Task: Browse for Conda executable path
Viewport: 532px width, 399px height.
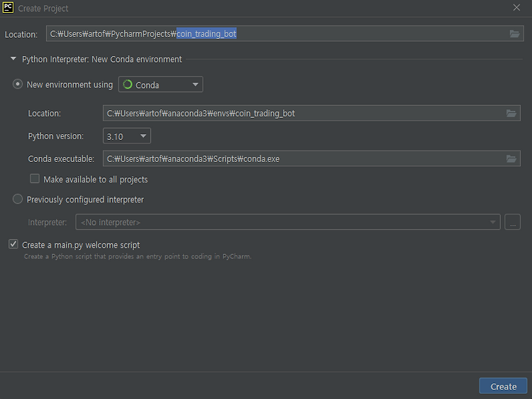Action: (x=511, y=158)
